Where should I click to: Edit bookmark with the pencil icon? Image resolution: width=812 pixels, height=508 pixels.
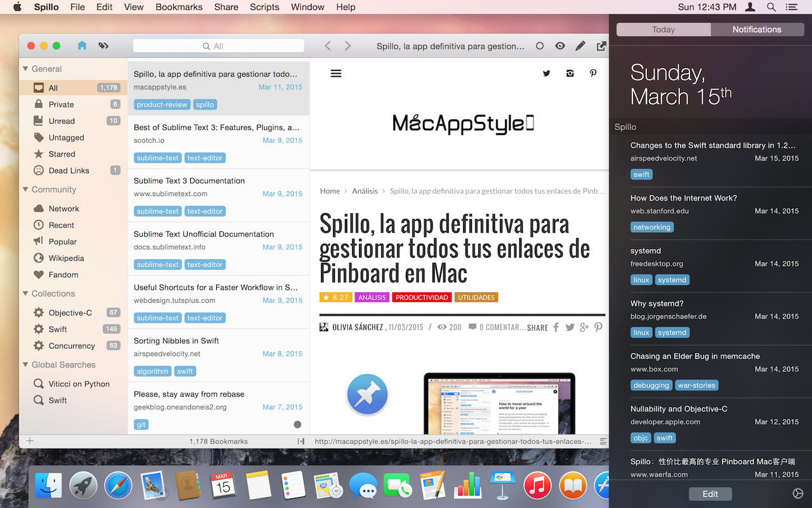(x=580, y=46)
